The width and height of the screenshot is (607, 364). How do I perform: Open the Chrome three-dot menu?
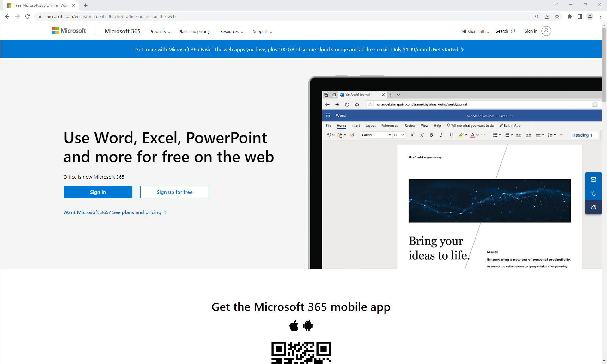(600, 16)
